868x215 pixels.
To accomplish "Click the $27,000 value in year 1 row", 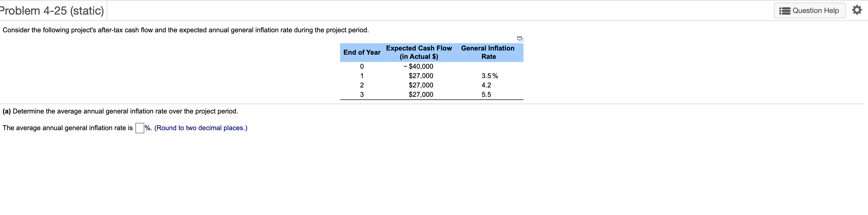I will [421, 76].
